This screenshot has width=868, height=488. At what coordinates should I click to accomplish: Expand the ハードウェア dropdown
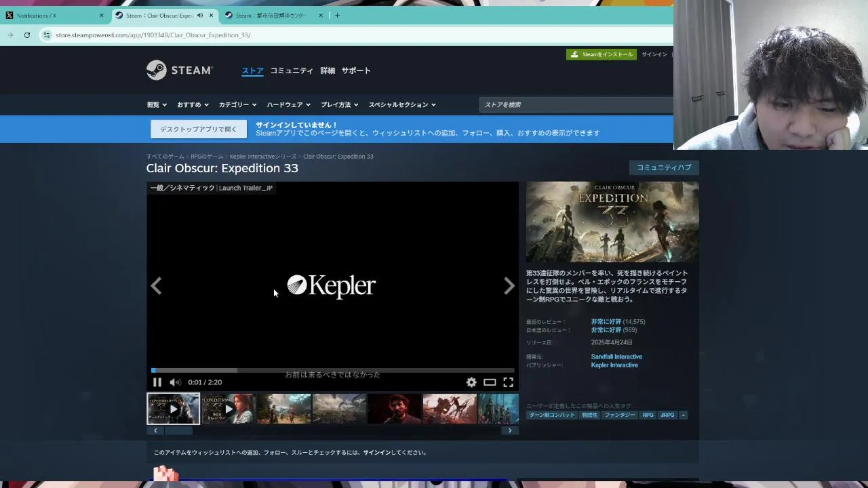pos(289,105)
